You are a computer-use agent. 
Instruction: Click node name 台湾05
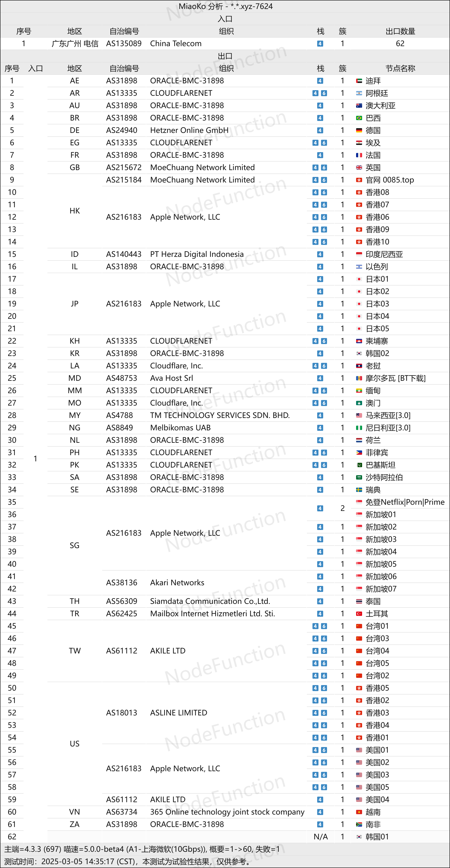coord(377,663)
